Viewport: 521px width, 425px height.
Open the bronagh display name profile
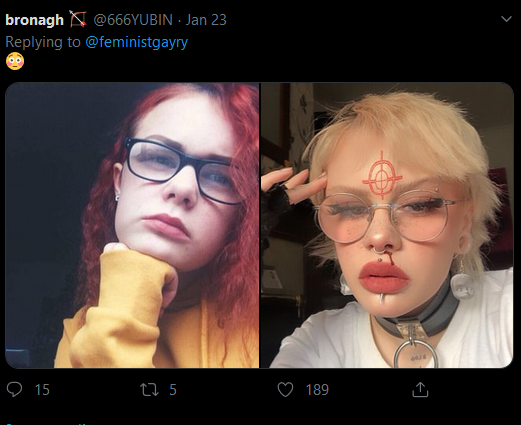(x=34, y=20)
